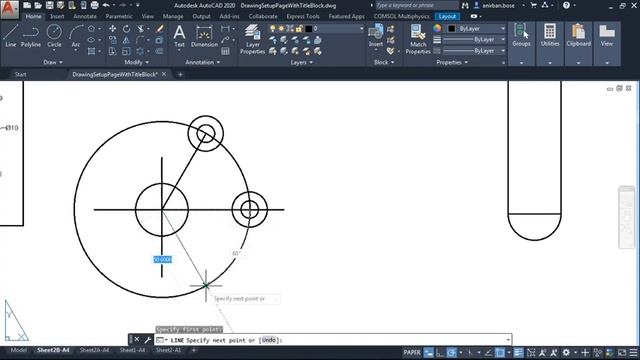Open the Start file tab
The height and width of the screenshot is (360, 640).
20,74
